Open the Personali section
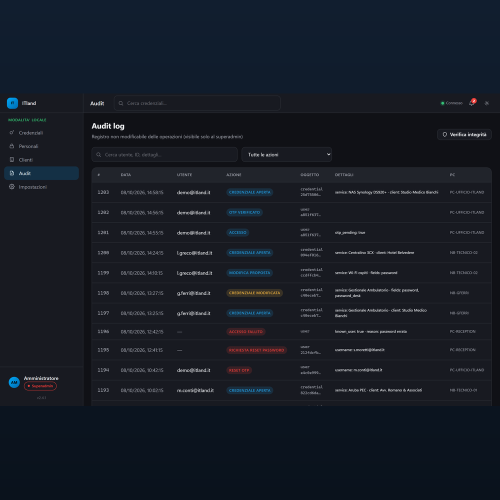 pos(42,146)
